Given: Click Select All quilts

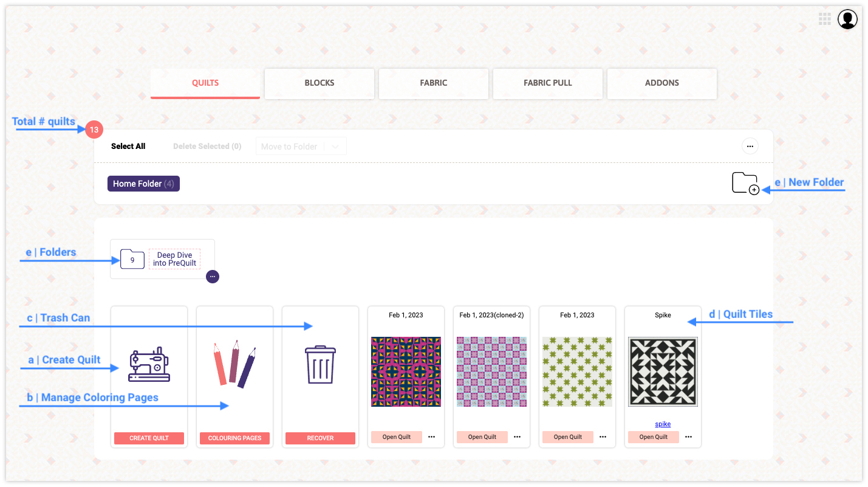Looking at the screenshot, I should tap(128, 147).
